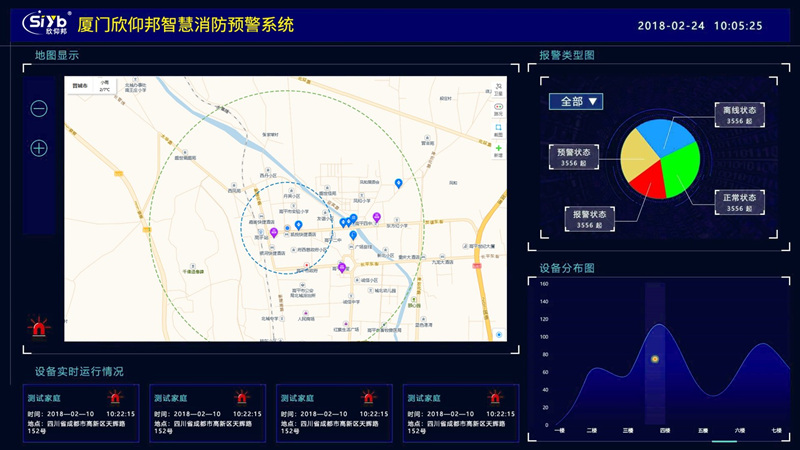Select the 六楼 axis label
The image size is (800, 450).
(740, 431)
